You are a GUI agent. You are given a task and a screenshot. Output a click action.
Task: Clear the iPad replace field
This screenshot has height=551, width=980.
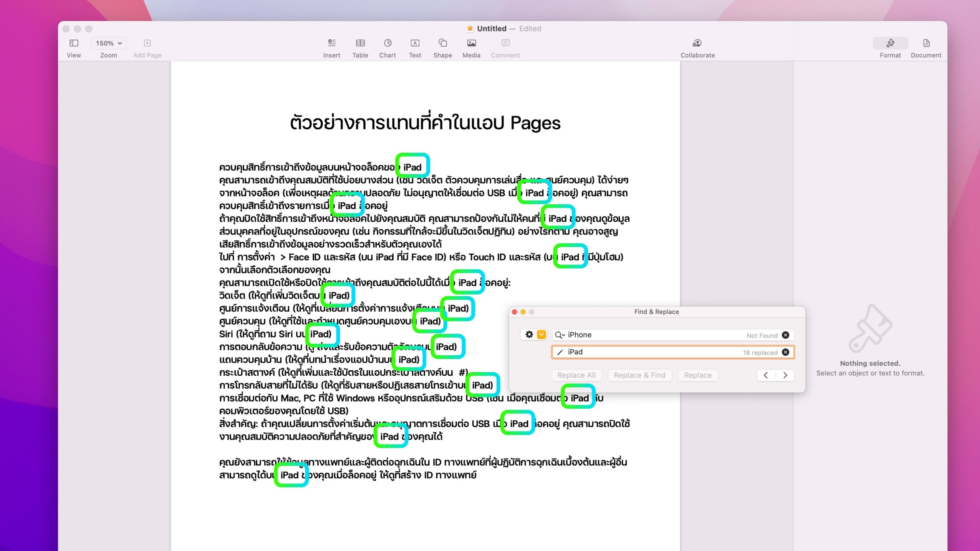pos(786,352)
